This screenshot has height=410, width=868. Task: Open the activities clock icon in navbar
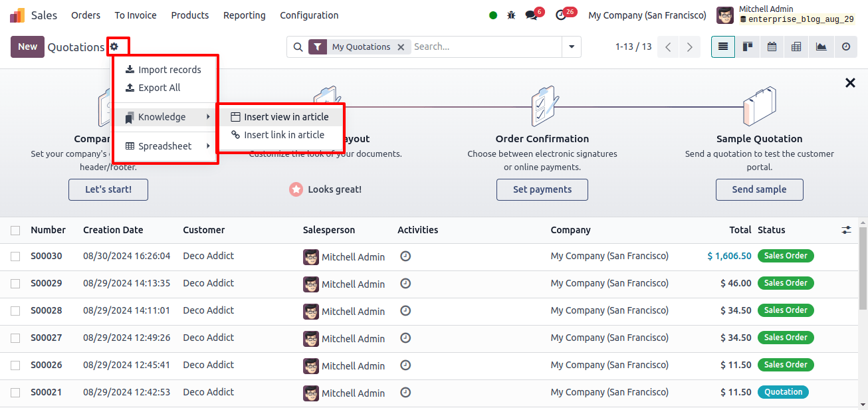561,15
